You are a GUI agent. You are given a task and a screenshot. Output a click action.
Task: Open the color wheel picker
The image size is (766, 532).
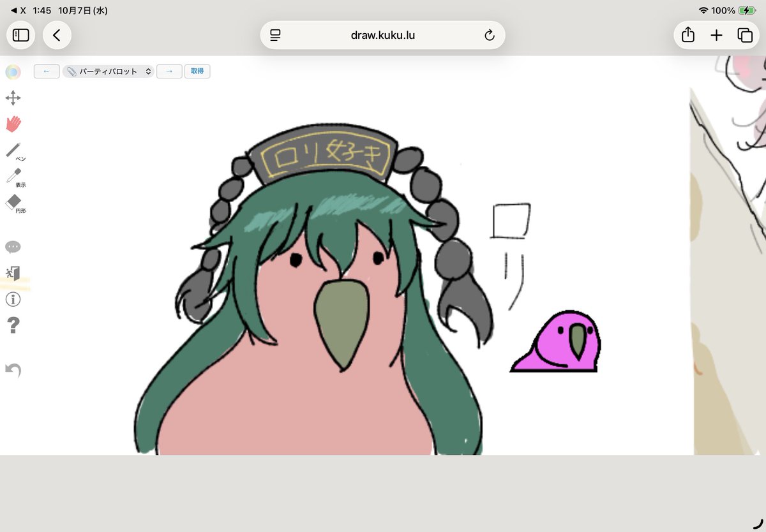(13, 72)
